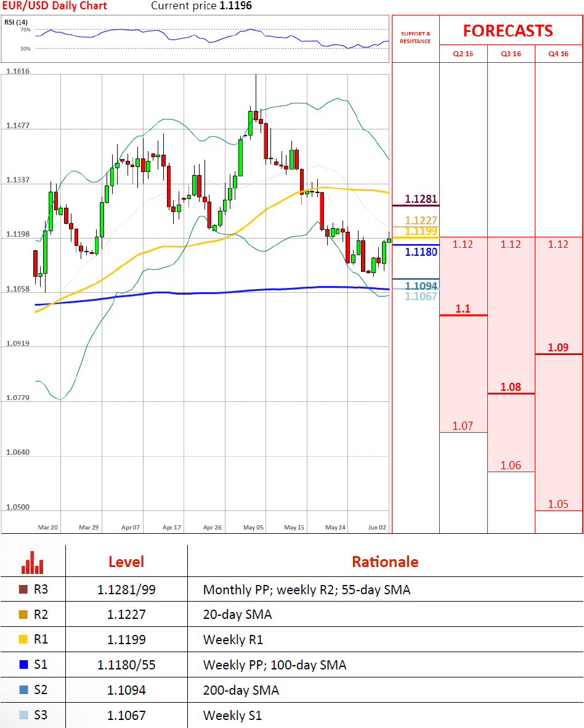Choose the pale blue S3 swatch
Image resolution: width=584 pixels, height=728 pixels.
coord(23,716)
